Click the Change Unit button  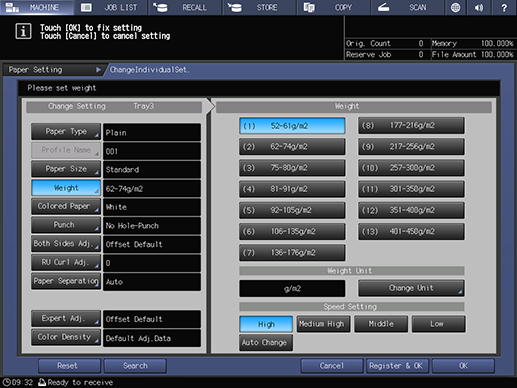pos(411,288)
